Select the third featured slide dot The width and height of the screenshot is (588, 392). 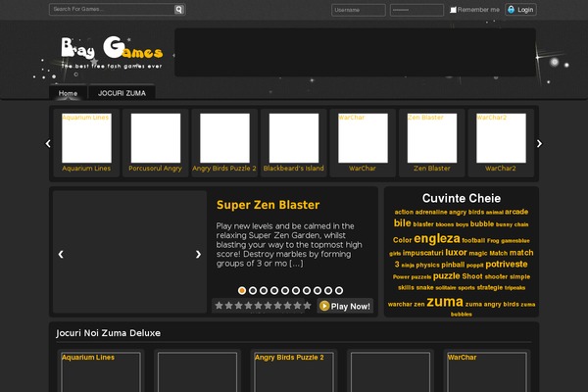click(264, 290)
